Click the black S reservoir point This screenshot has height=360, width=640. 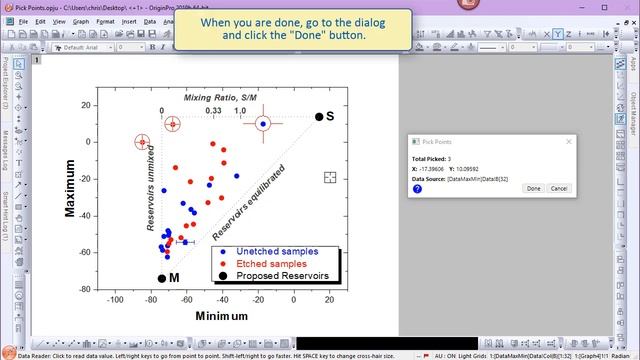click(x=319, y=117)
